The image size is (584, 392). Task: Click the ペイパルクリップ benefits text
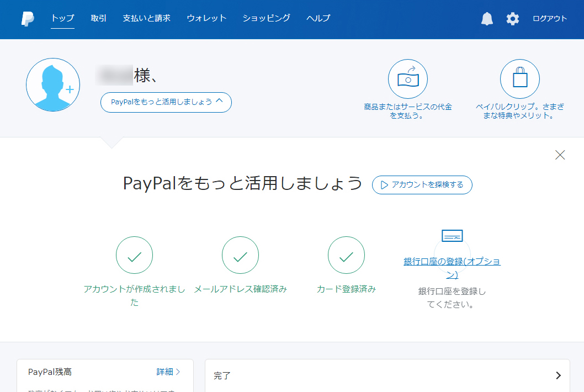[x=520, y=111]
